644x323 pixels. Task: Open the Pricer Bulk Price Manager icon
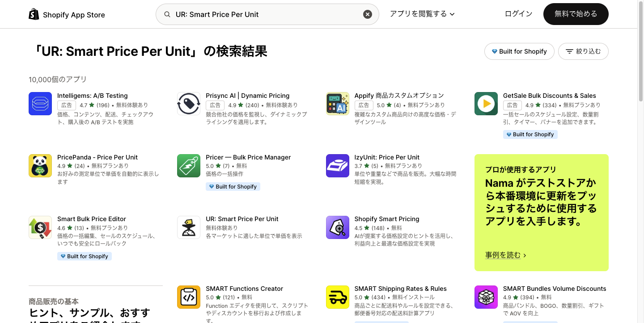click(189, 166)
